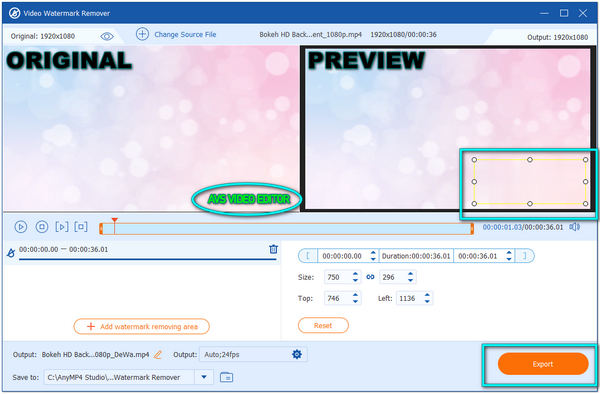Click the stop-at-end bracket icon
This screenshot has height=394, width=600.
pyautogui.click(x=81, y=227)
